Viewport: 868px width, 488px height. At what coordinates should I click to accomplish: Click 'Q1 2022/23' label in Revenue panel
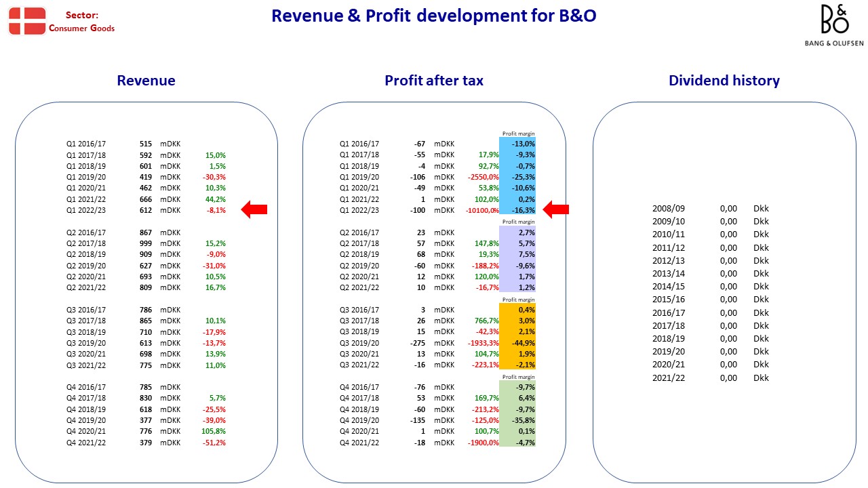(x=85, y=210)
